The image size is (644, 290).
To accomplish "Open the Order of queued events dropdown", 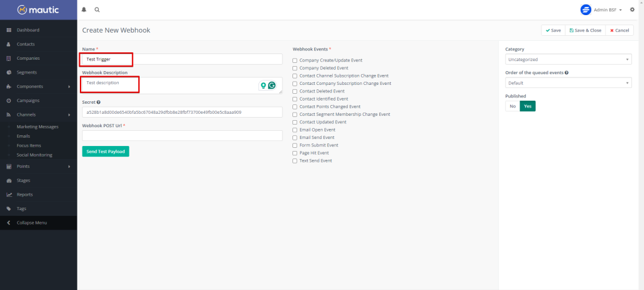I will pos(569,83).
